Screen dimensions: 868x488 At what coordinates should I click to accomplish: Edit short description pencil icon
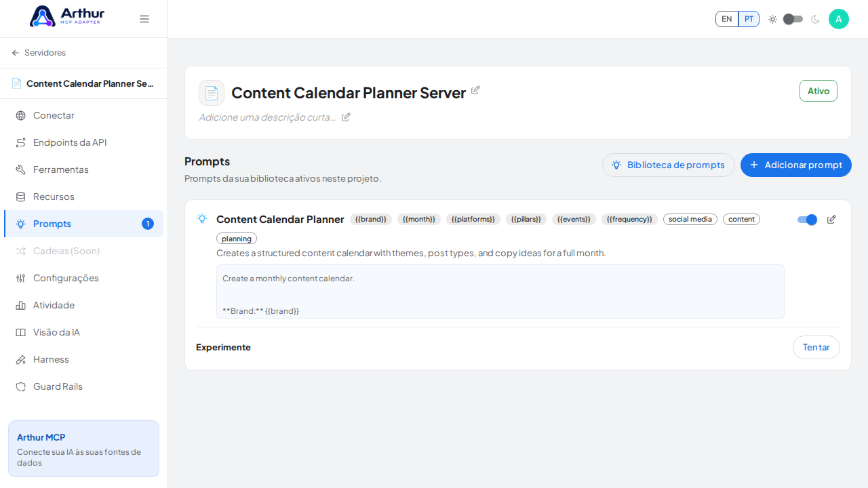click(346, 117)
